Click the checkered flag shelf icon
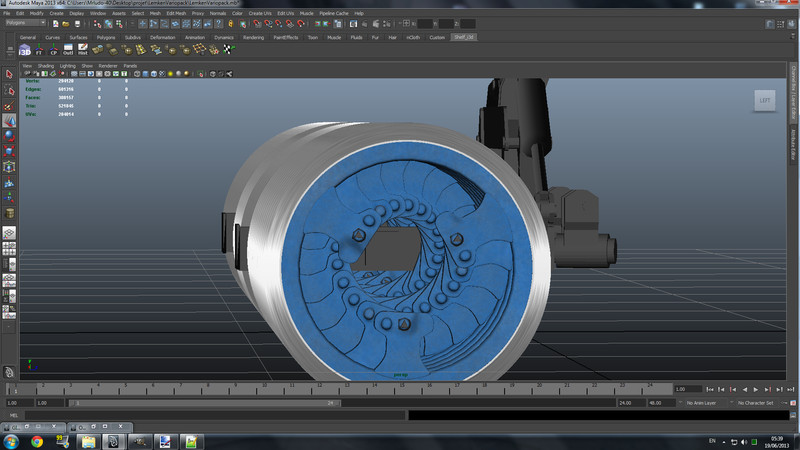The height and width of the screenshot is (450, 800). point(228,49)
